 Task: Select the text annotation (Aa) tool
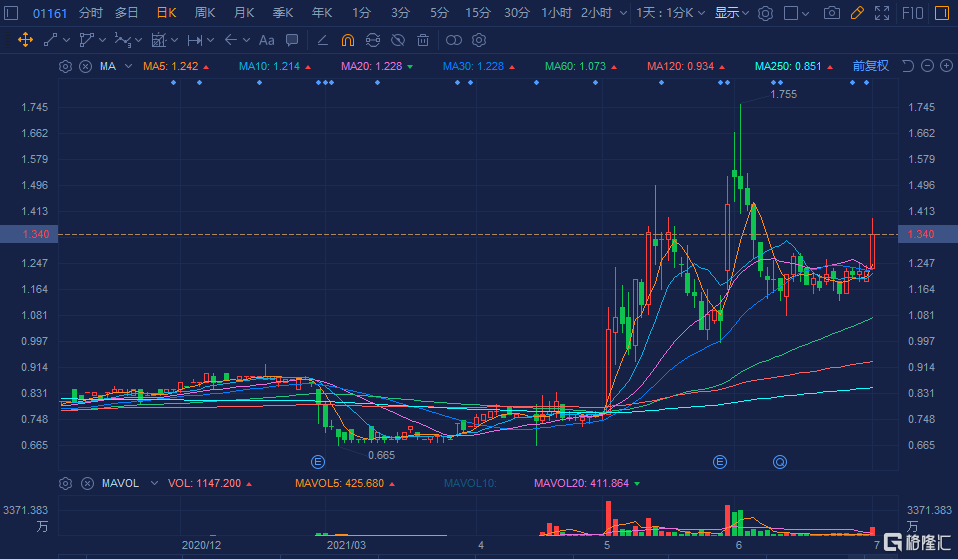tap(266, 40)
